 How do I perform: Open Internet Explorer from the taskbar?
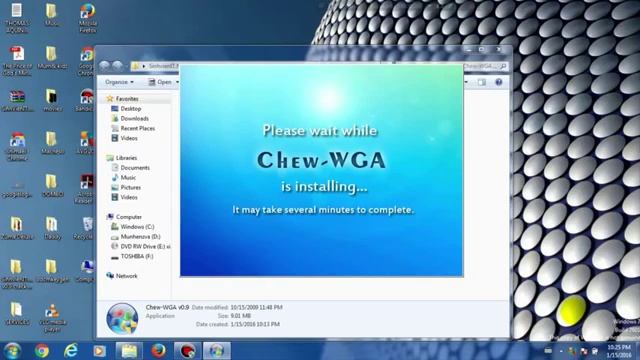coord(71,351)
